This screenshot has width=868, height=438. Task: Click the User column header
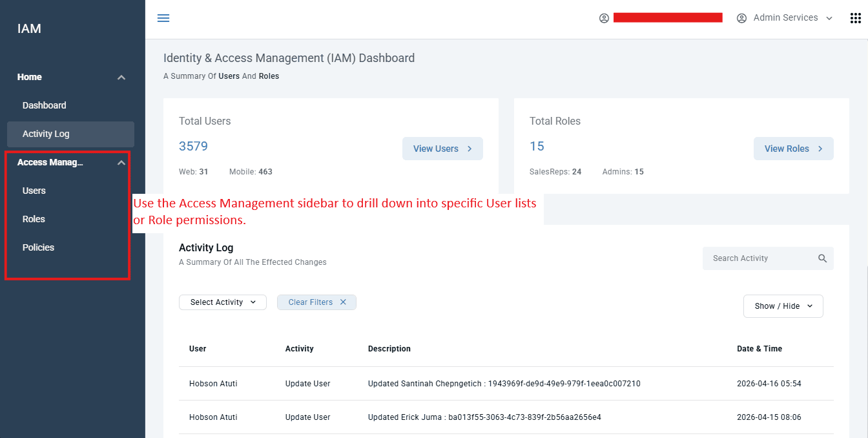click(198, 349)
